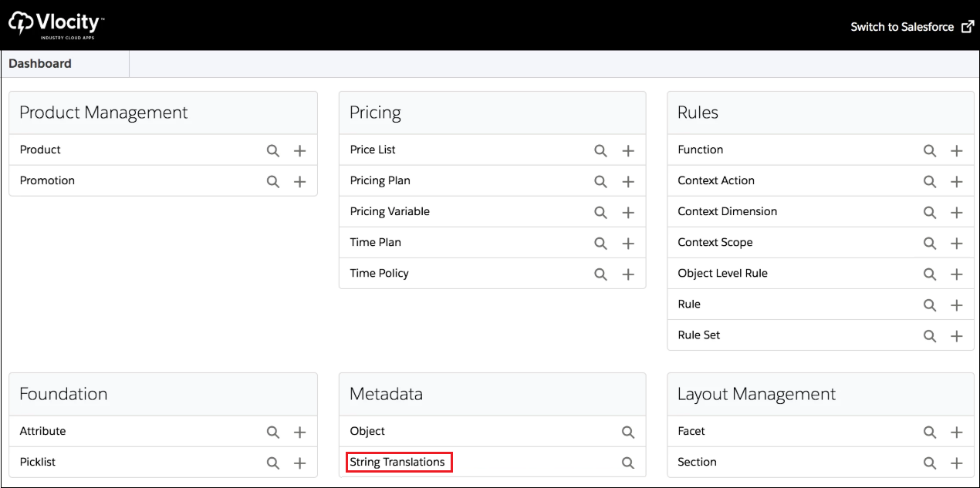Search Context Scope with magnifier icon
Screen dimensions: 980x488
point(930,243)
